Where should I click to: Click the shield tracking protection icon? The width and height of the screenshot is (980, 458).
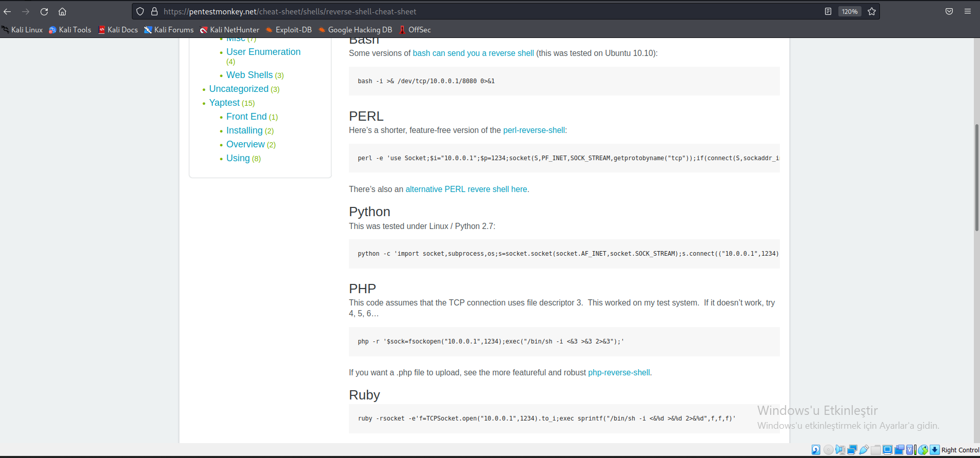pyautogui.click(x=140, y=11)
